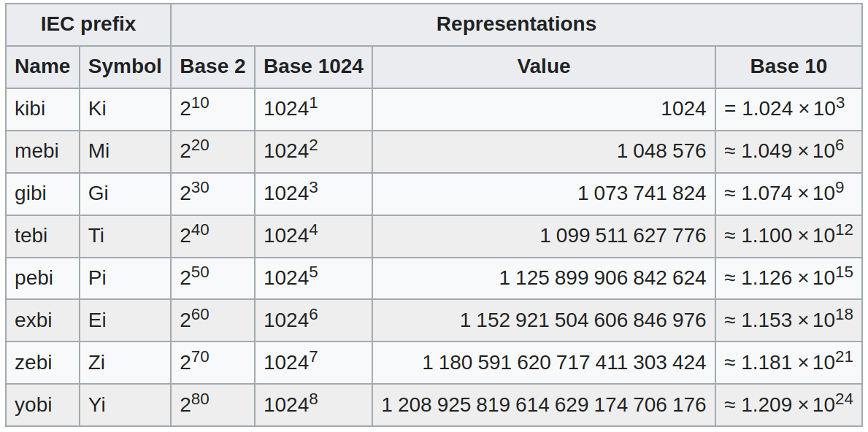Click the "Representations" header cell
Image resolution: width=868 pixels, height=432 pixels.
click(x=516, y=24)
